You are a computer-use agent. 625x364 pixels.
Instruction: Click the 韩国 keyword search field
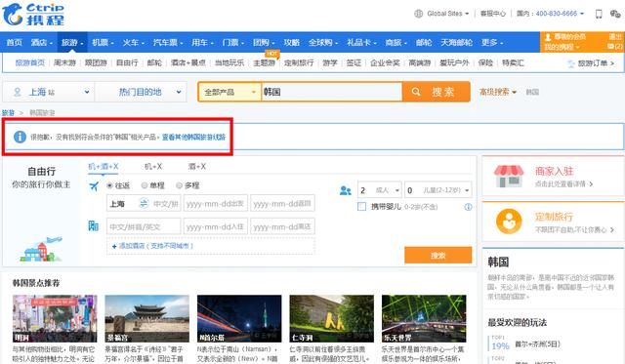click(332, 92)
